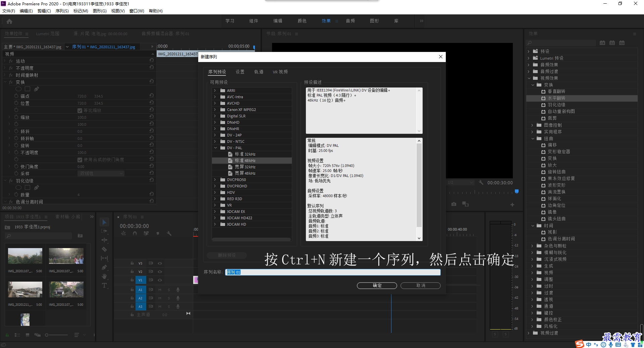Image resolution: width=644 pixels, height=348 pixels.
Task: Toggle 使用合成的快门角度 checkbox
Action: [x=80, y=160]
